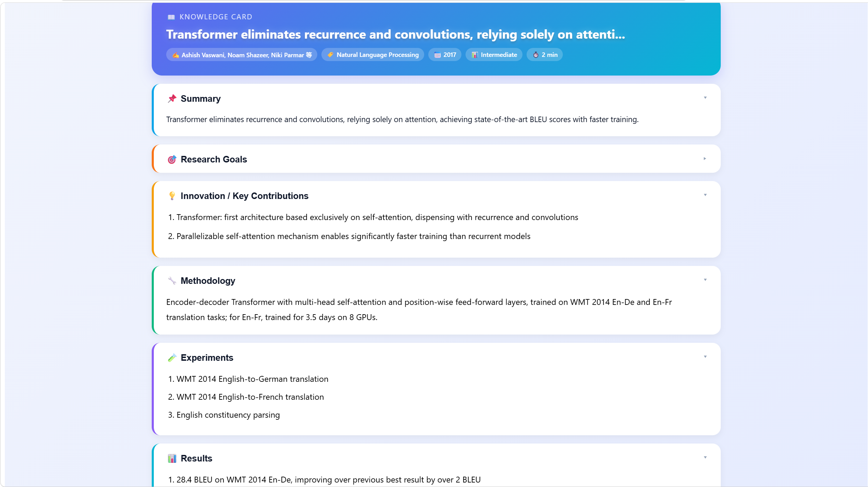Click the Intermediate difficulty badge
The image size is (868, 487).
click(x=494, y=55)
